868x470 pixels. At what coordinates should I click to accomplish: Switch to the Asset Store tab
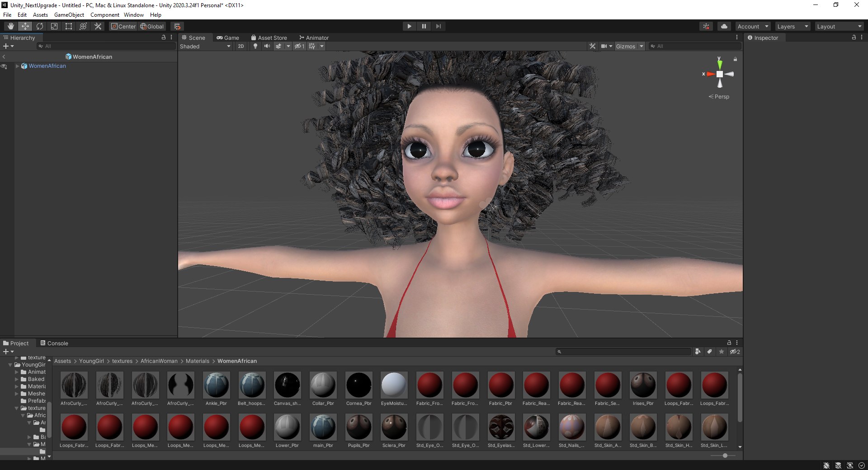click(x=269, y=38)
